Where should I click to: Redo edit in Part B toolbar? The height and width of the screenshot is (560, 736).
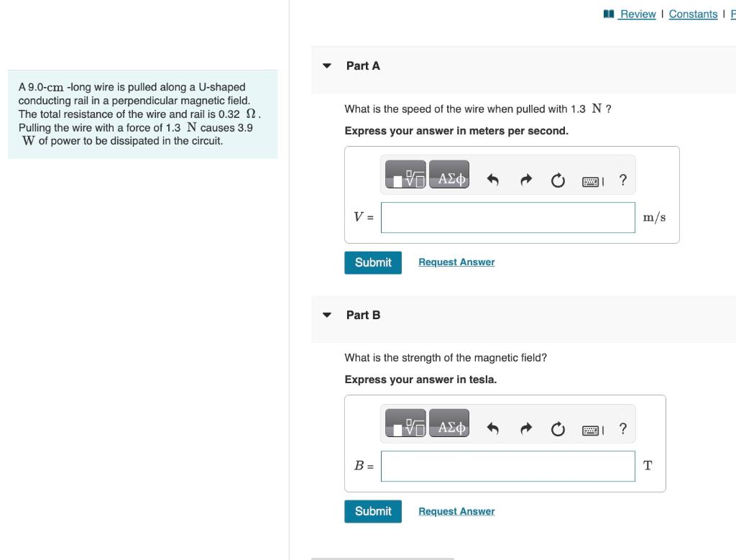[x=525, y=428]
